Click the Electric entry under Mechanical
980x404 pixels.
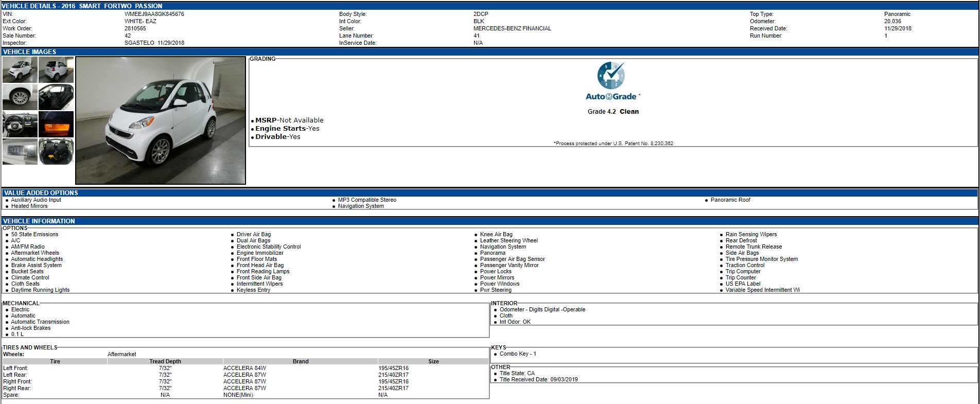pyautogui.click(x=20, y=309)
